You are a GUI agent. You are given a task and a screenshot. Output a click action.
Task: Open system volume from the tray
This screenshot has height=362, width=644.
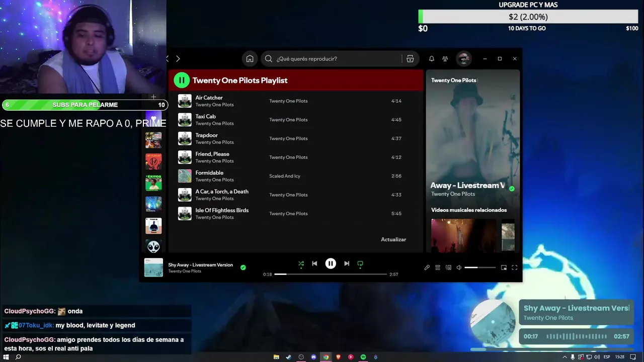[x=597, y=357]
